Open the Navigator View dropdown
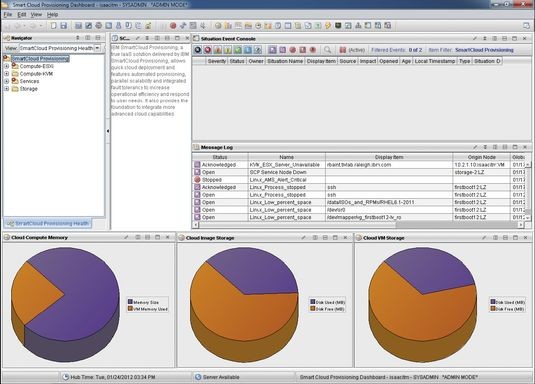The width and height of the screenshot is (535, 384). tap(97, 48)
